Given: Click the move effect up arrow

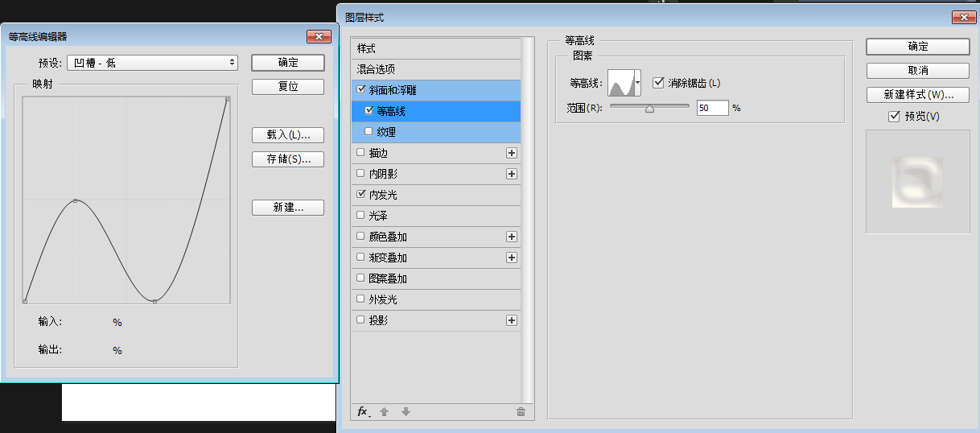Looking at the screenshot, I should pyautogui.click(x=385, y=412).
